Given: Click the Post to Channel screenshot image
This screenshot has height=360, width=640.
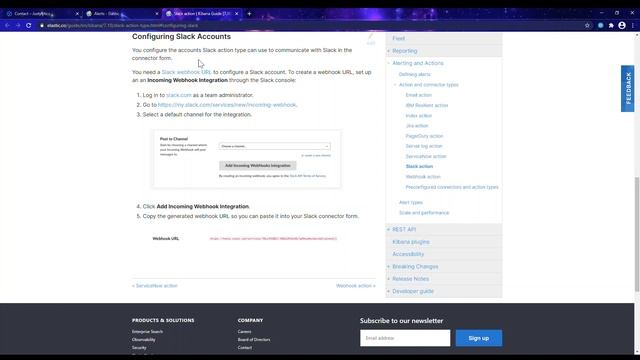Looking at the screenshot, I should point(247,159).
